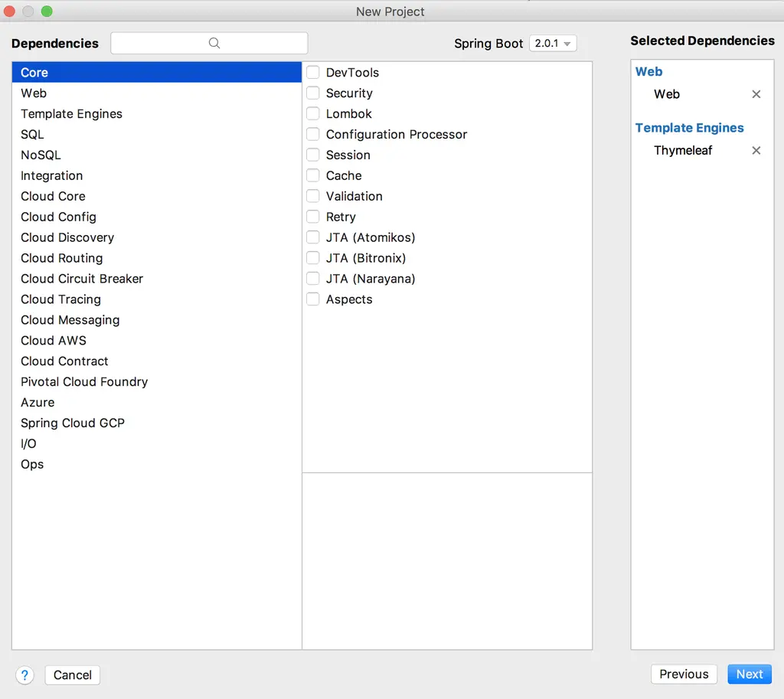The height and width of the screenshot is (699, 784).
Task: Choose the Cloud Routing category
Action: 156,258
